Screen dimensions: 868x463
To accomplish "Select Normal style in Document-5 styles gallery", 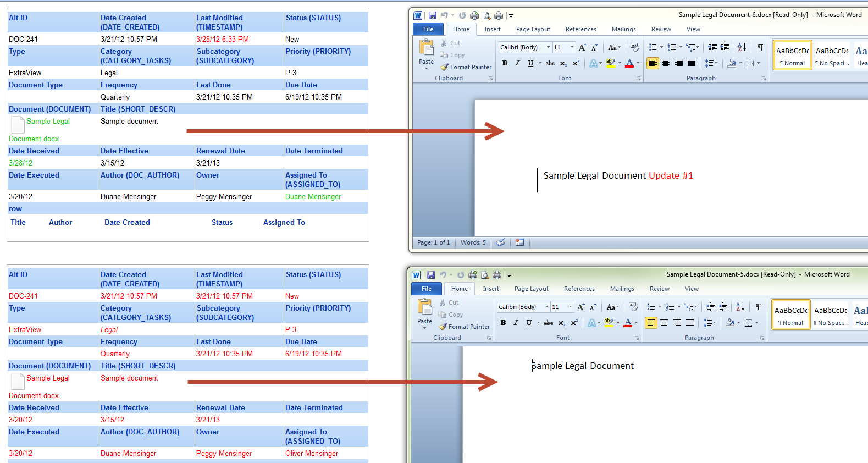I will [790, 315].
